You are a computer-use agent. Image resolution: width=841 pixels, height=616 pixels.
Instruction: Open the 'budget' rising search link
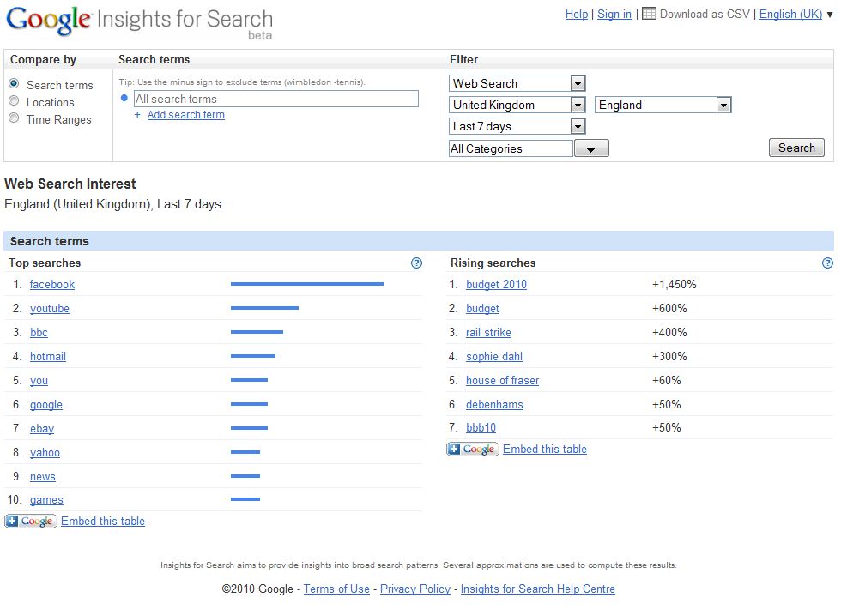coord(482,308)
